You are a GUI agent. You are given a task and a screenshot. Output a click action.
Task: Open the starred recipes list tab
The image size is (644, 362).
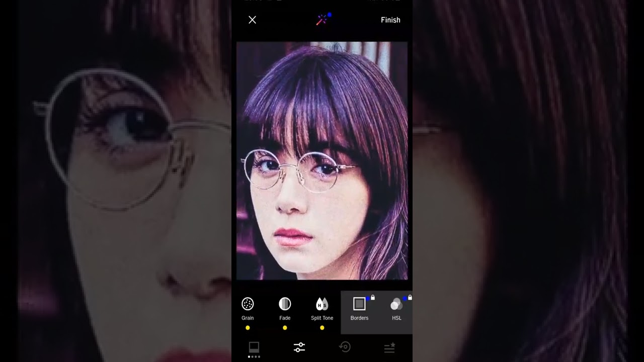390,347
